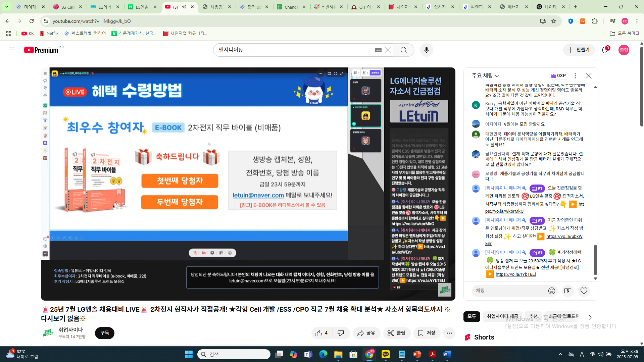The width and height of the screenshot is (644, 362).
Task: Open Chrome three-dot menu
Action: click(x=637, y=21)
